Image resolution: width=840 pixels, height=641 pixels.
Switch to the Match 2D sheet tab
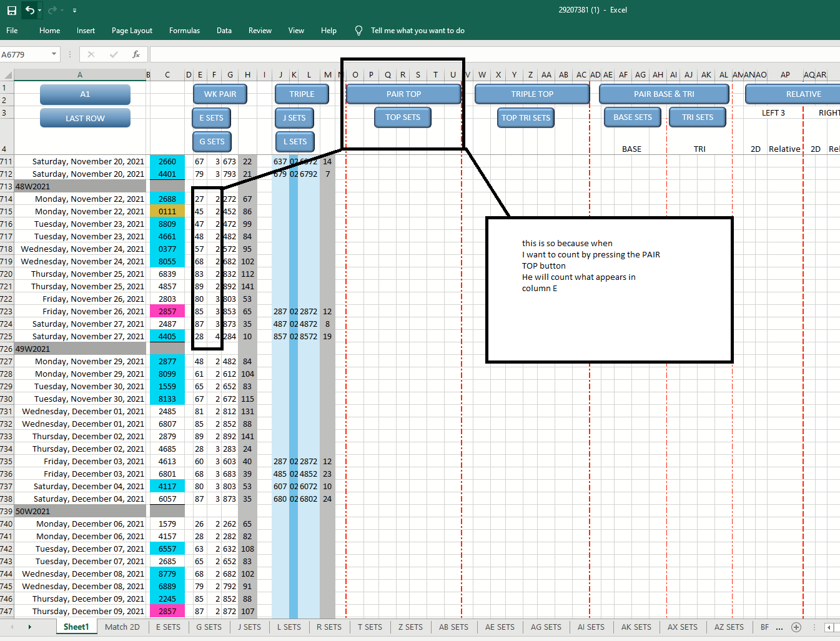[x=122, y=627]
